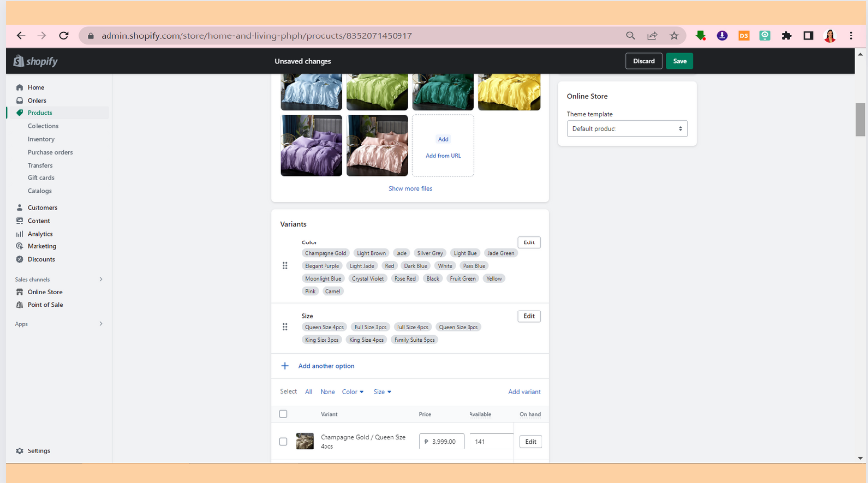868x483 pixels.
Task: Reload the page
Action: 64,35
